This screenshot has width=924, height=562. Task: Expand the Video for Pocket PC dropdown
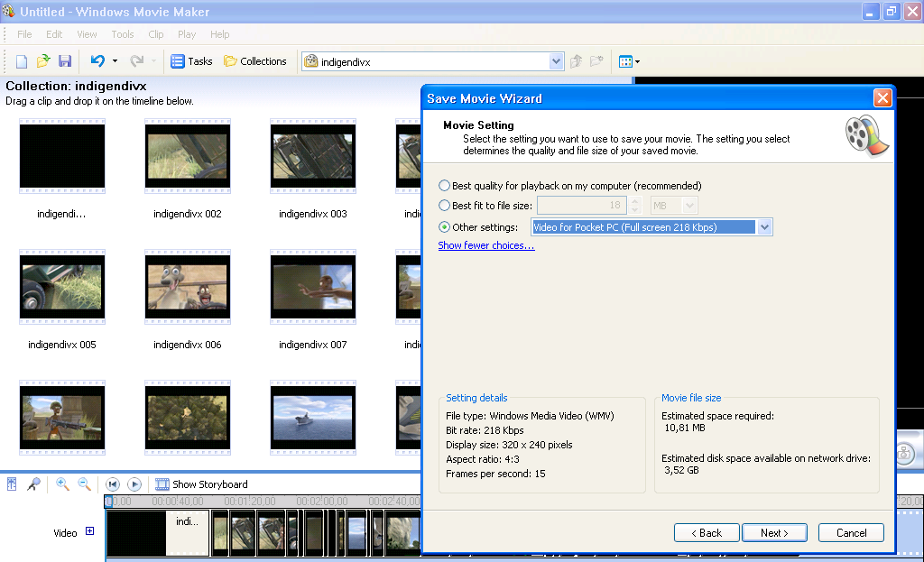(764, 226)
